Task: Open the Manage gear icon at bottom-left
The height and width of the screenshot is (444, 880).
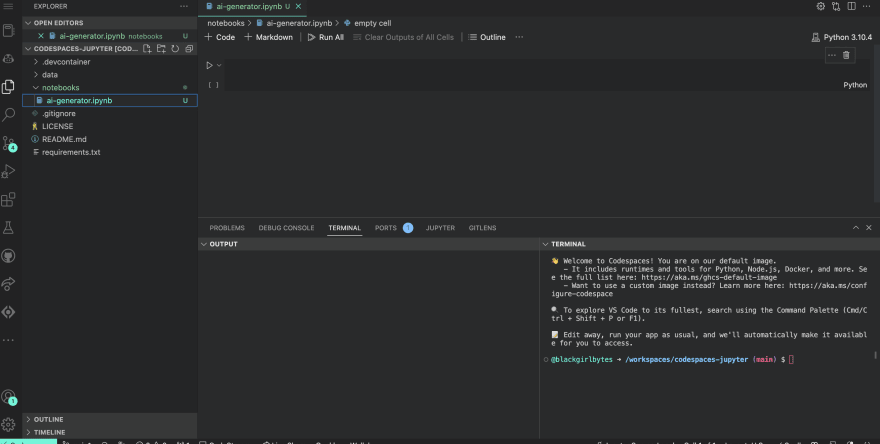Action: [x=9, y=424]
